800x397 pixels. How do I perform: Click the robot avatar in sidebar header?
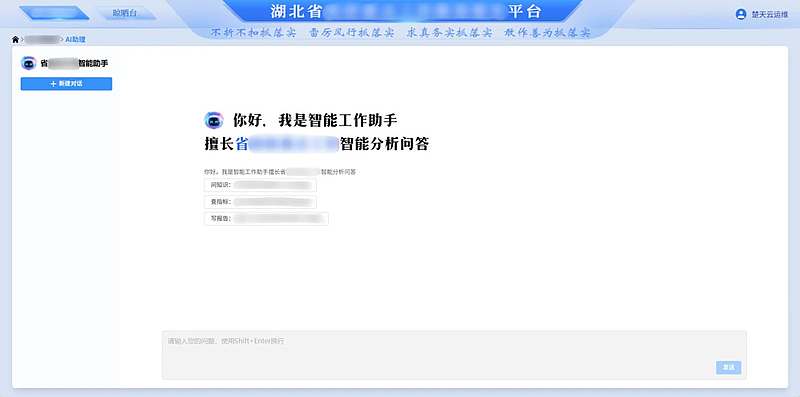coord(29,63)
